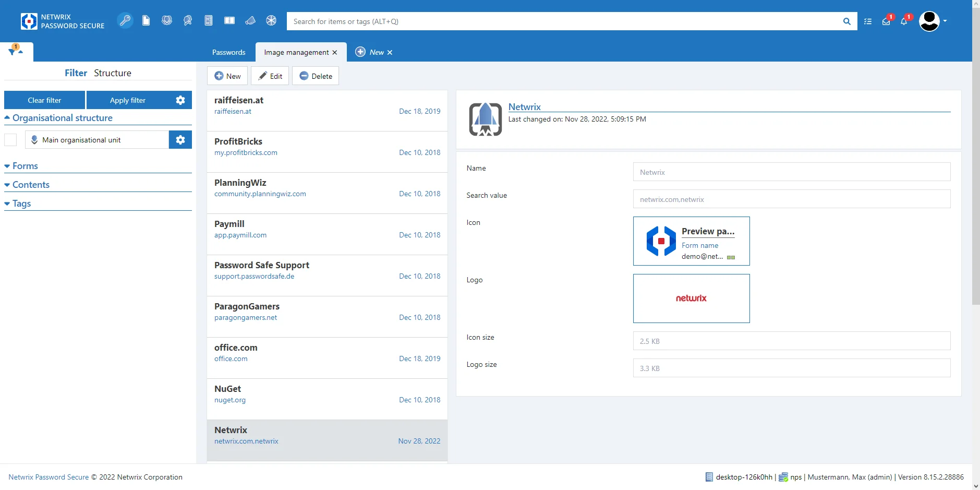Open the Documents module page icon
The image size is (980, 490).
[x=146, y=21]
